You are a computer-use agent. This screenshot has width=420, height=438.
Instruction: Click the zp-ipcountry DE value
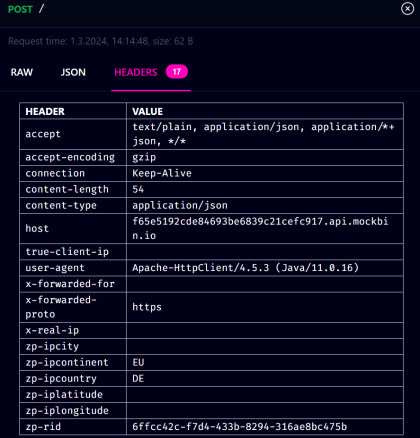tap(138, 378)
